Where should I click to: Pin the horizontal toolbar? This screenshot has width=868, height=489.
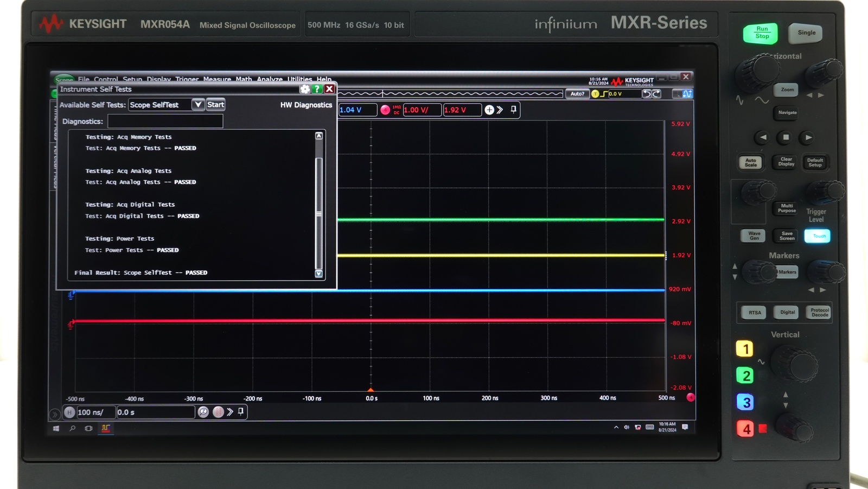pos(241,411)
